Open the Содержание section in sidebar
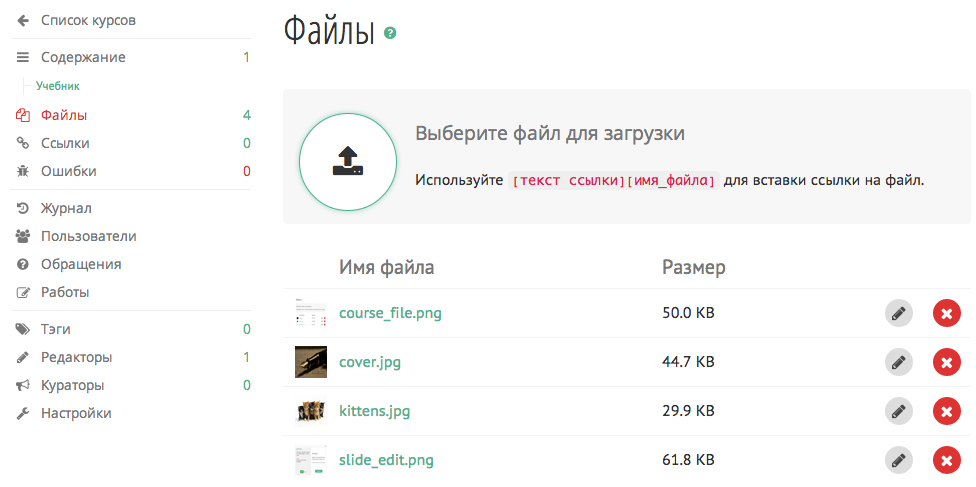The height and width of the screenshot is (487, 976). [83, 57]
